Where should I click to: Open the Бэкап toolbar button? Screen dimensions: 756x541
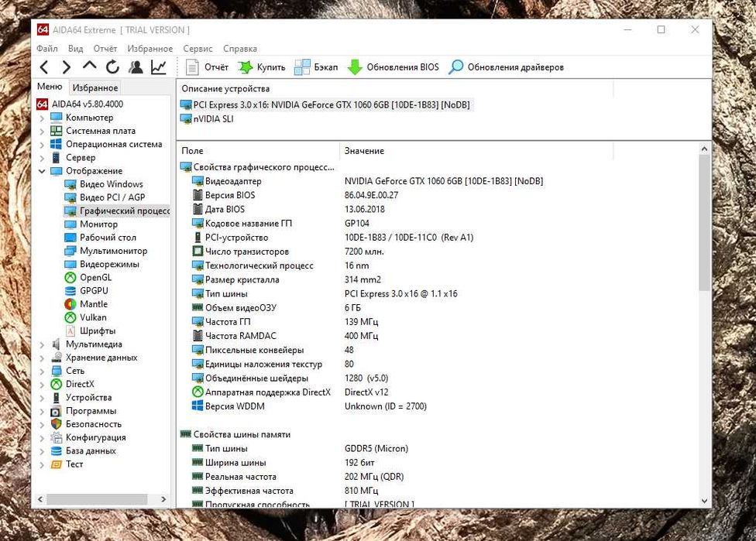pyautogui.click(x=316, y=67)
